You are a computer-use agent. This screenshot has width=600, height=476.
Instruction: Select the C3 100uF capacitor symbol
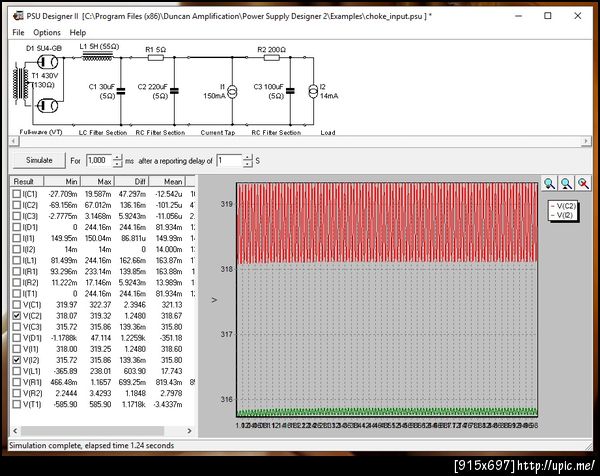point(290,91)
